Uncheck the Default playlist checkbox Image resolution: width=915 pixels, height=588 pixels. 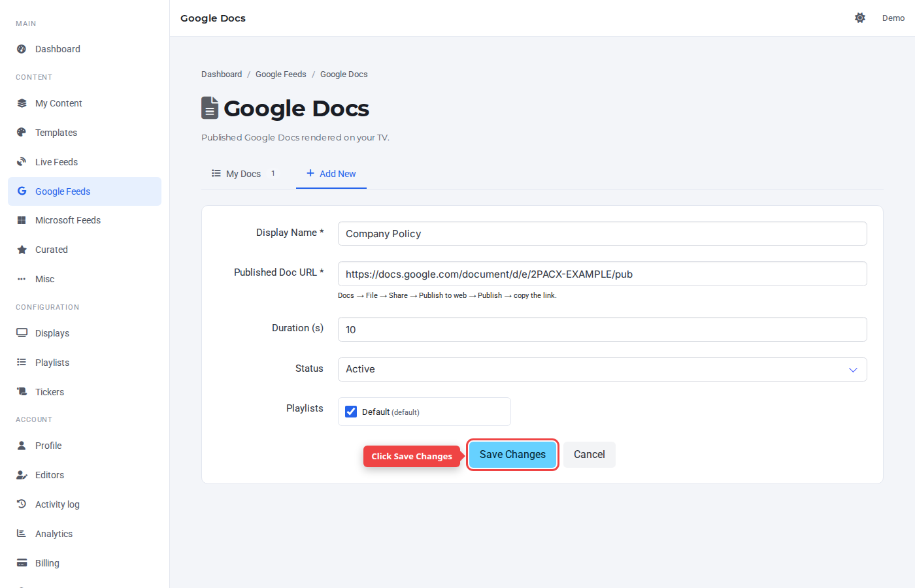(351, 412)
